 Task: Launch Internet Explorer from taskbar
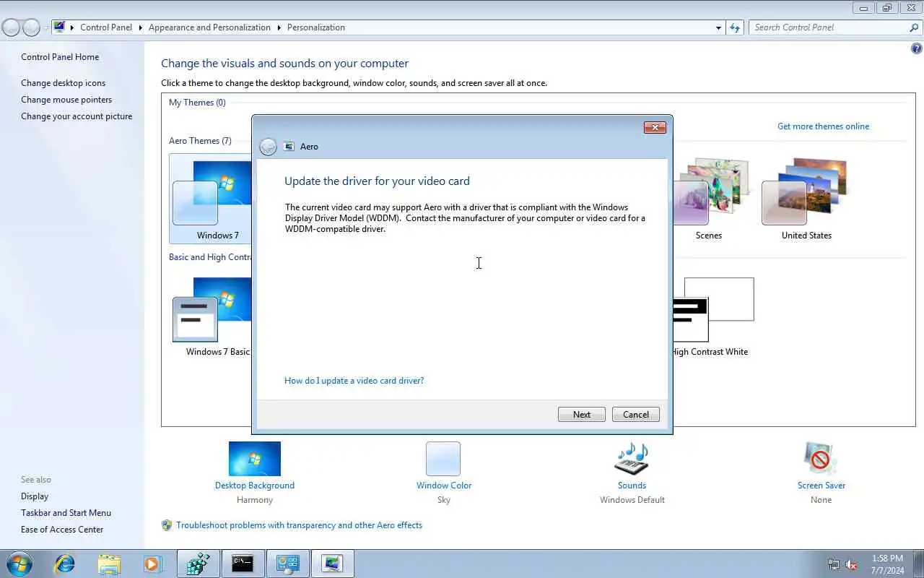coord(65,564)
